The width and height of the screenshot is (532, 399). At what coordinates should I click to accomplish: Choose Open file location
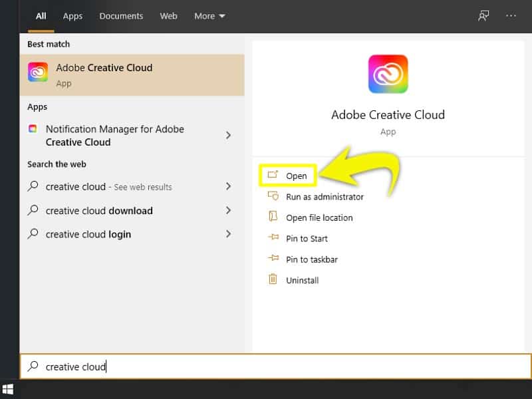tap(319, 218)
